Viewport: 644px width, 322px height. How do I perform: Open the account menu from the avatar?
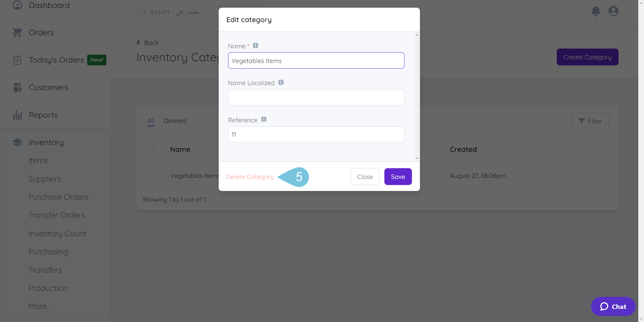click(x=613, y=11)
